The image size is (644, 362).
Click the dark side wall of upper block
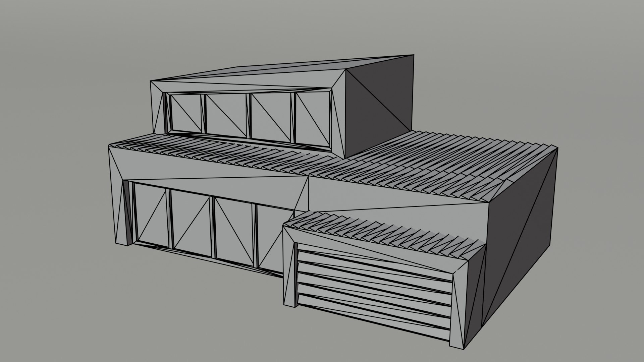pyautogui.click(x=378, y=107)
